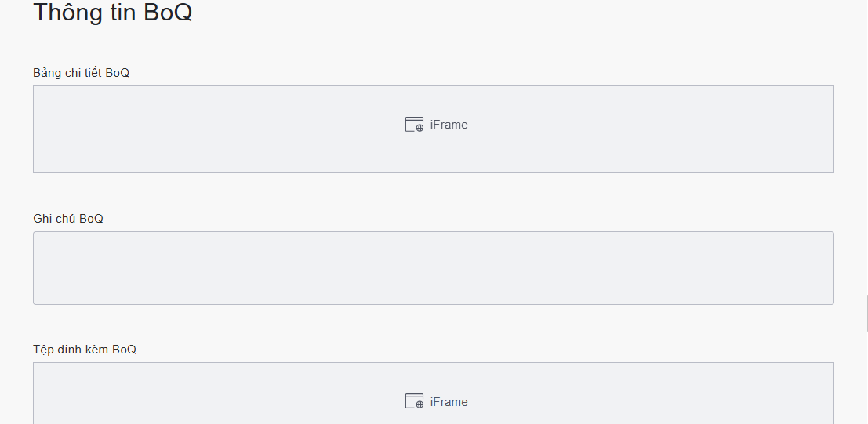868x424 pixels.
Task: Click inside the Bảng chi tiết BoQ frame
Action: 235,129
